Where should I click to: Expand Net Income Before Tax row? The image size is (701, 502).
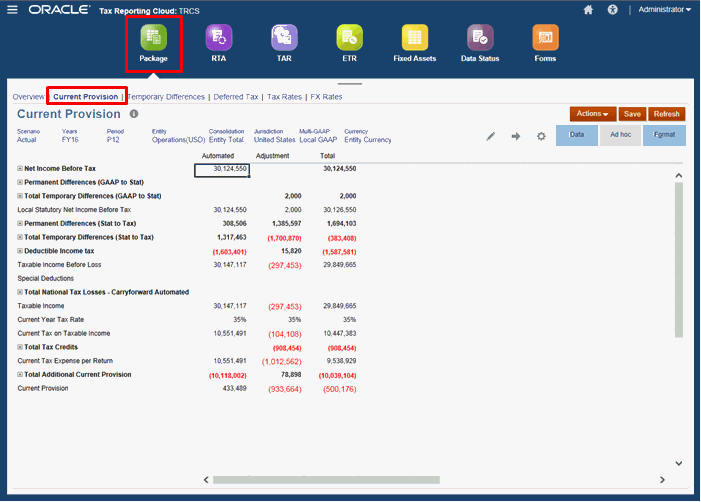coord(20,169)
